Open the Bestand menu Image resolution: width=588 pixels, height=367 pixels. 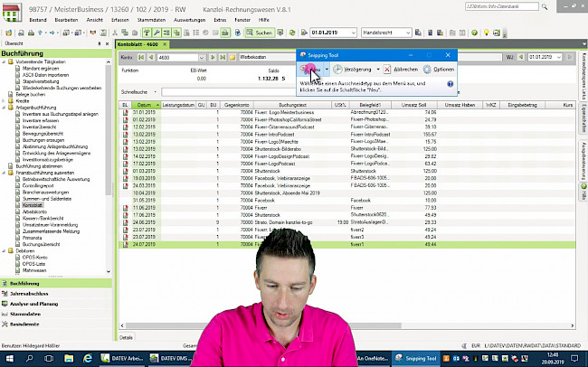click(x=38, y=20)
